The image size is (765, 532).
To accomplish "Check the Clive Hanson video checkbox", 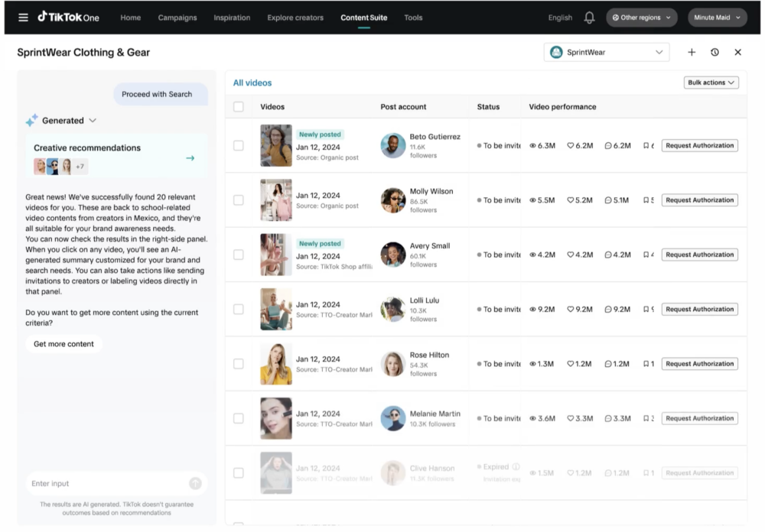I will pyautogui.click(x=239, y=473).
